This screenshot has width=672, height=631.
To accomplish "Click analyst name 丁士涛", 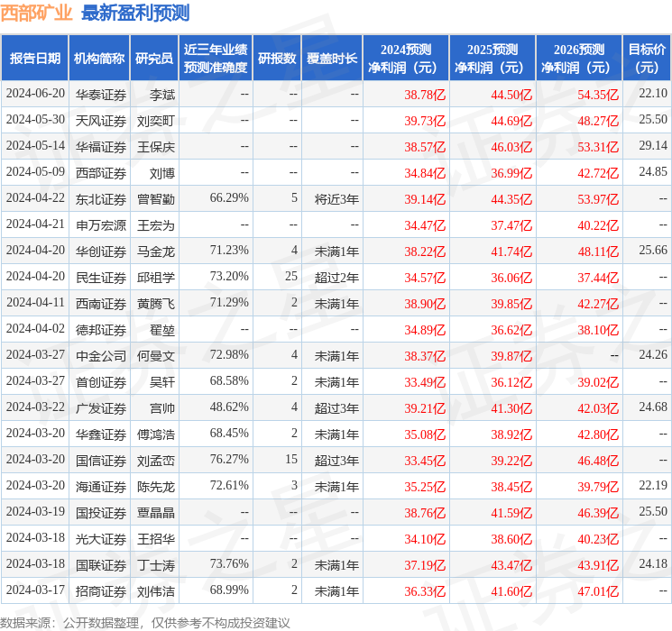I will pyautogui.click(x=155, y=564).
